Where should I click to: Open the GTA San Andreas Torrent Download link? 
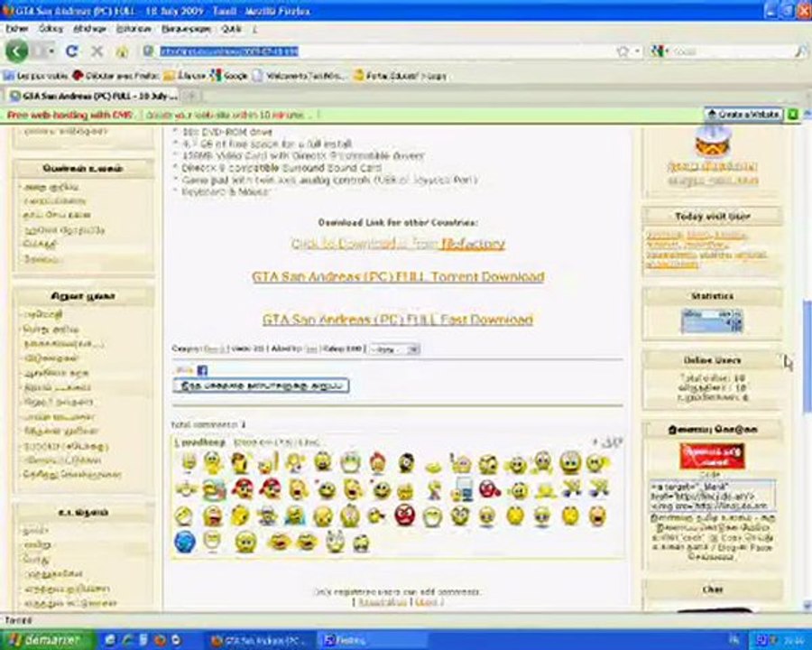[398, 277]
